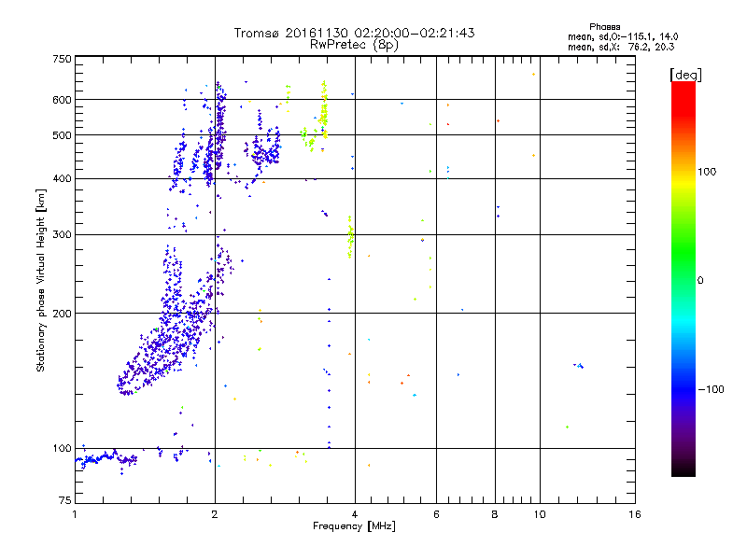Click the x-axis tick label '4'
Image resolution: width=747 pixels, height=560 pixels.
click(355, 514)
